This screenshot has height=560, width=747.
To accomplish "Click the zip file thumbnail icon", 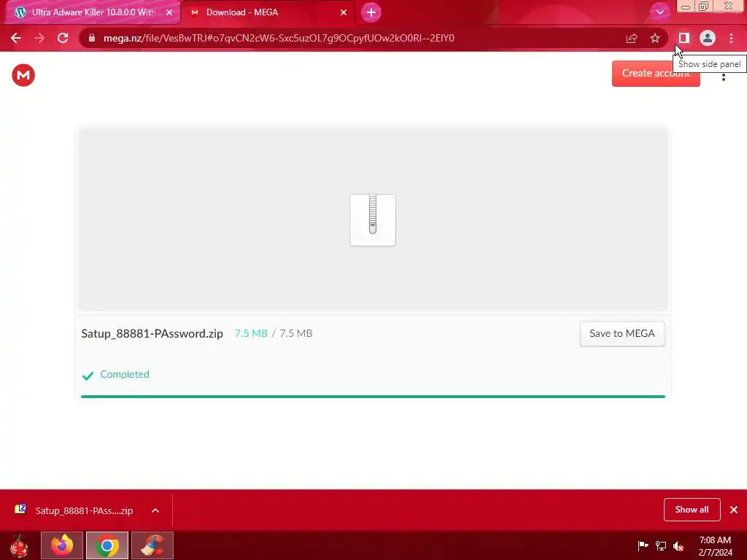I will coord(373,220).
